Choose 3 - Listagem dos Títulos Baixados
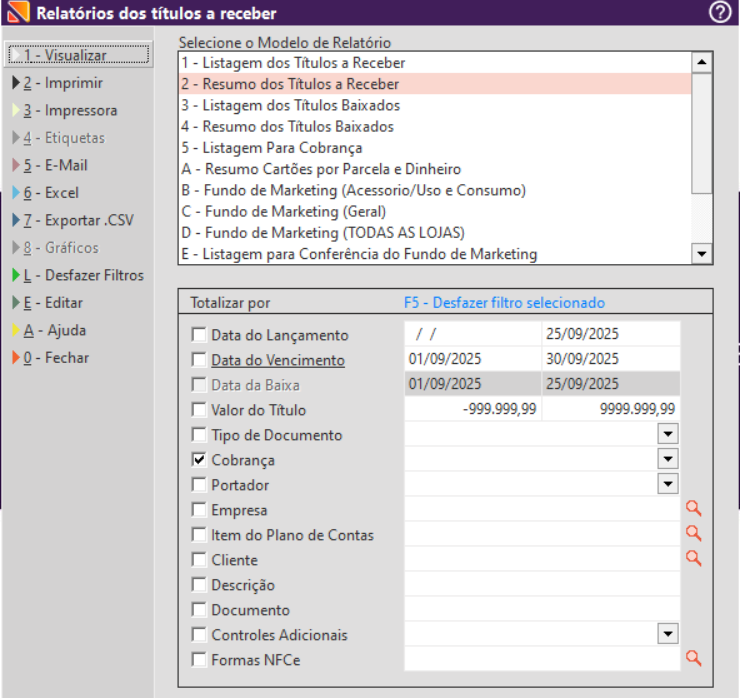 coord(435,105)
